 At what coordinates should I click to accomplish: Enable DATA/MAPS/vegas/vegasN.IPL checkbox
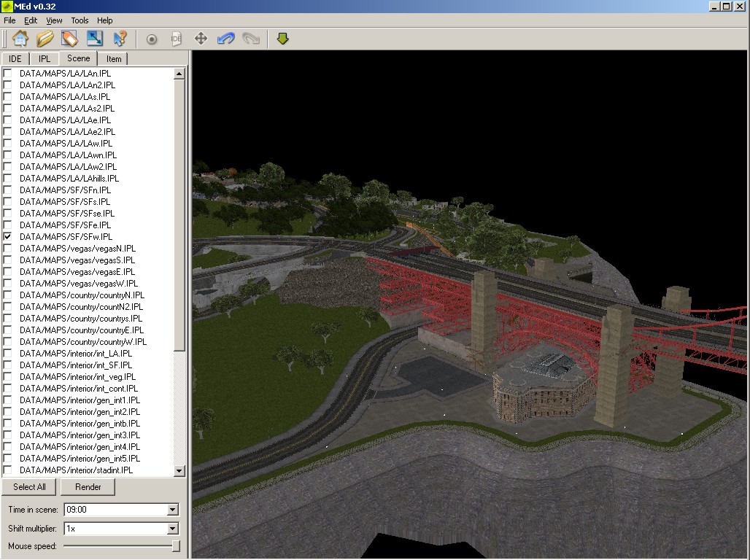tap(7, 248)
